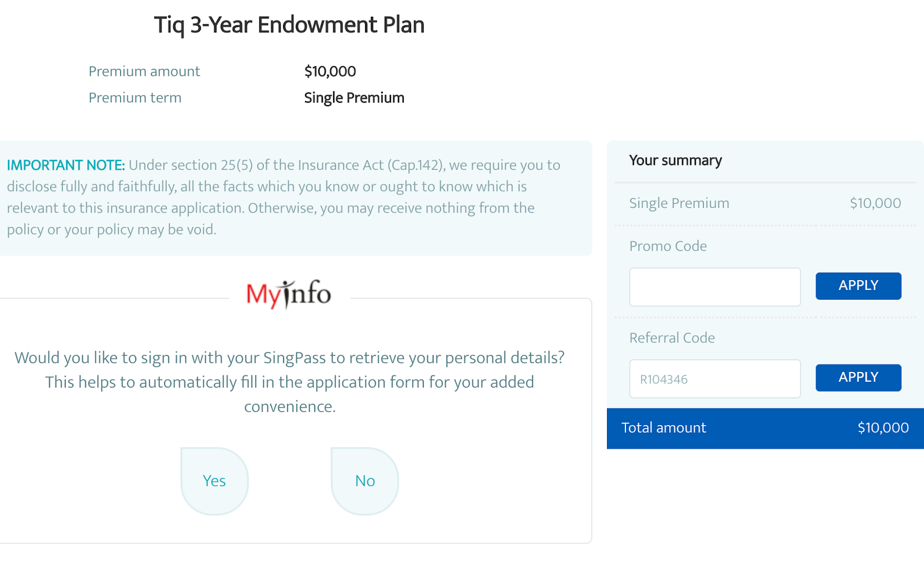Screen dimensions: 924x577
Task: Select the $10,000 premium amount value
Action: (x=330, y=72)
